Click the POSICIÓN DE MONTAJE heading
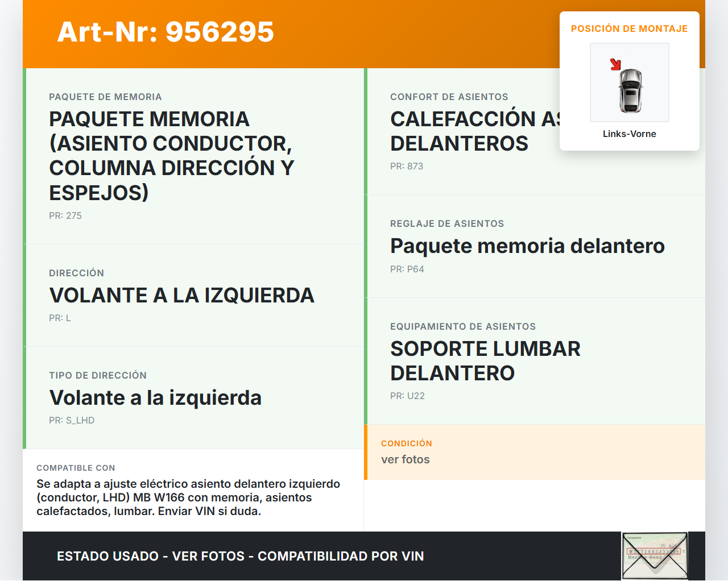This screenshot has width=728, height=581. [629, 29]
